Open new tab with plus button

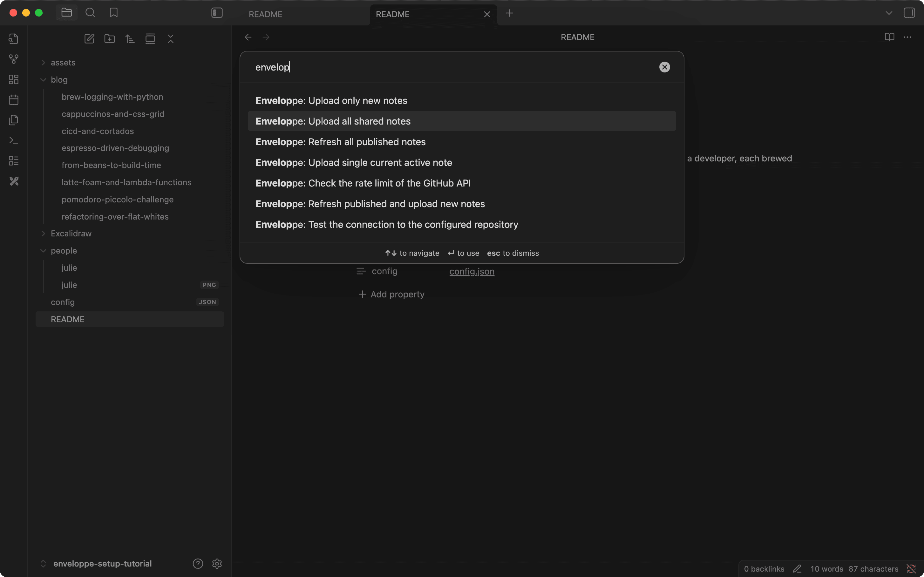(x=509, y=13)
